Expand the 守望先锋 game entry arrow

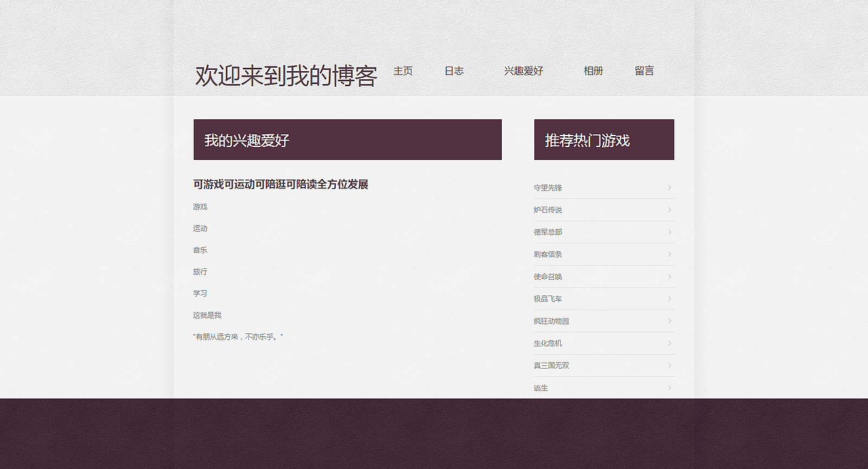(669, 188)
